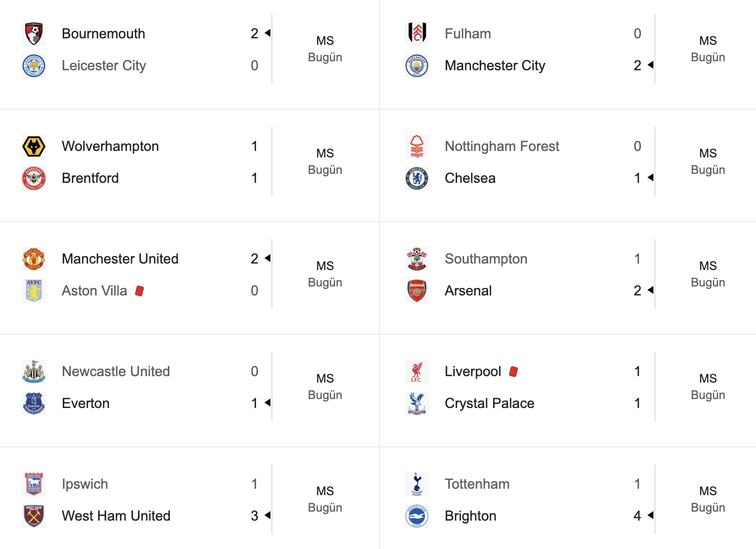The width and height of the screenshot is (756, 549).
Task: Open the Nottingham Forest team name
Action: (x=502, y=146)
